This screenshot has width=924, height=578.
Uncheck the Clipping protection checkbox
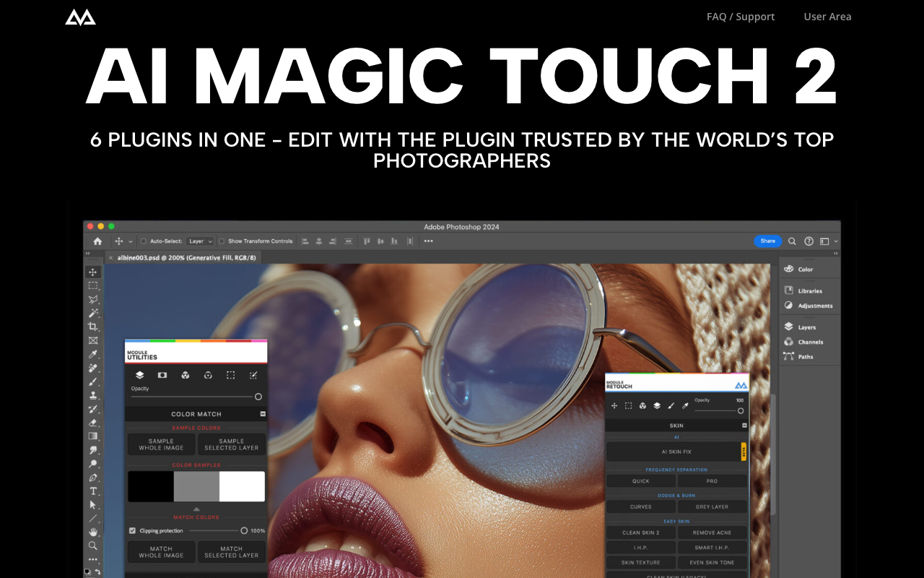coord(132,530)
